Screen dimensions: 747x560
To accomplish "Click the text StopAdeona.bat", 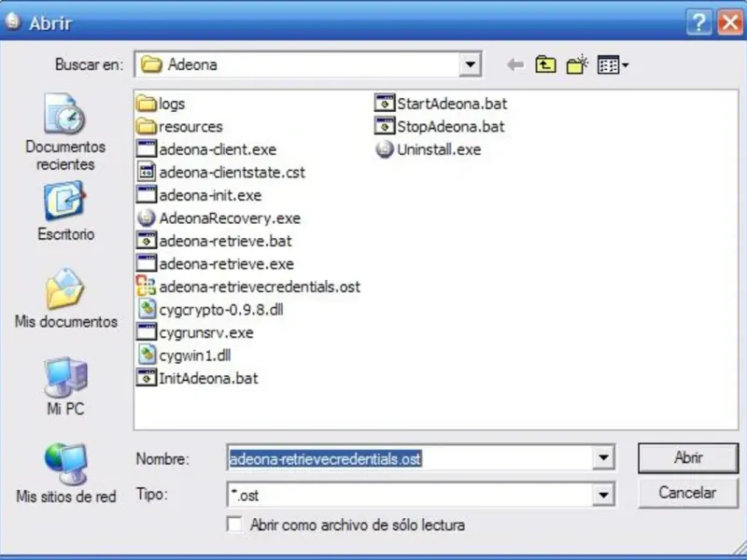I will coord(451,127).
